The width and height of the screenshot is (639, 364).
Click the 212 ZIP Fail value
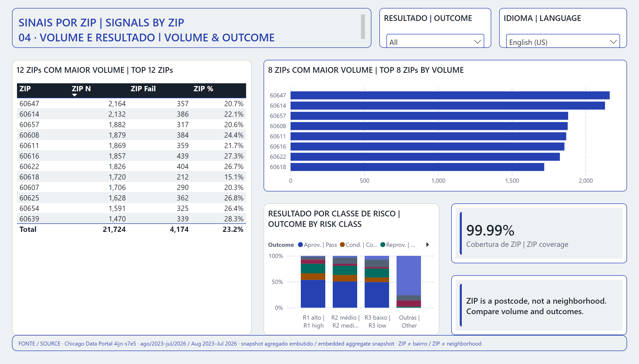point(183,177)
